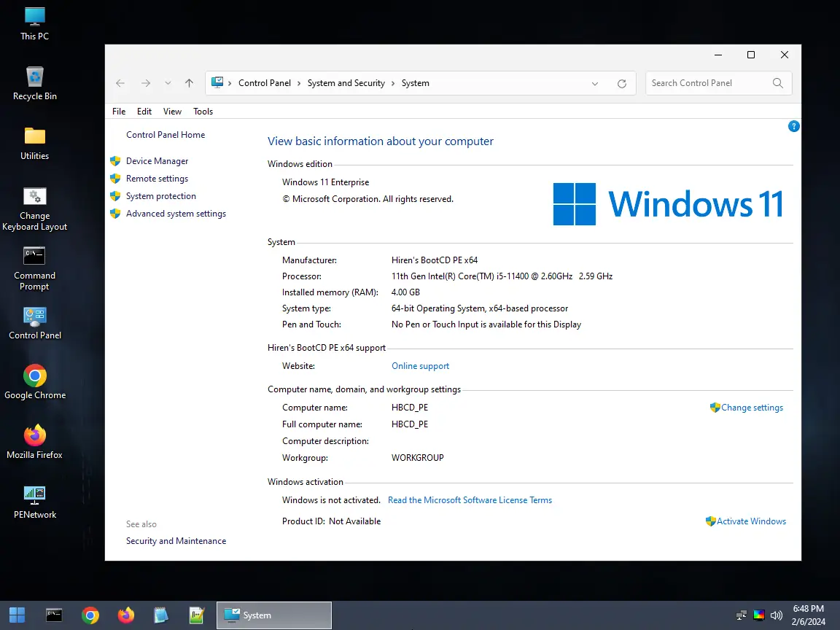
Task: Click System and Security breadcrumb
Action: click(346, 83)
